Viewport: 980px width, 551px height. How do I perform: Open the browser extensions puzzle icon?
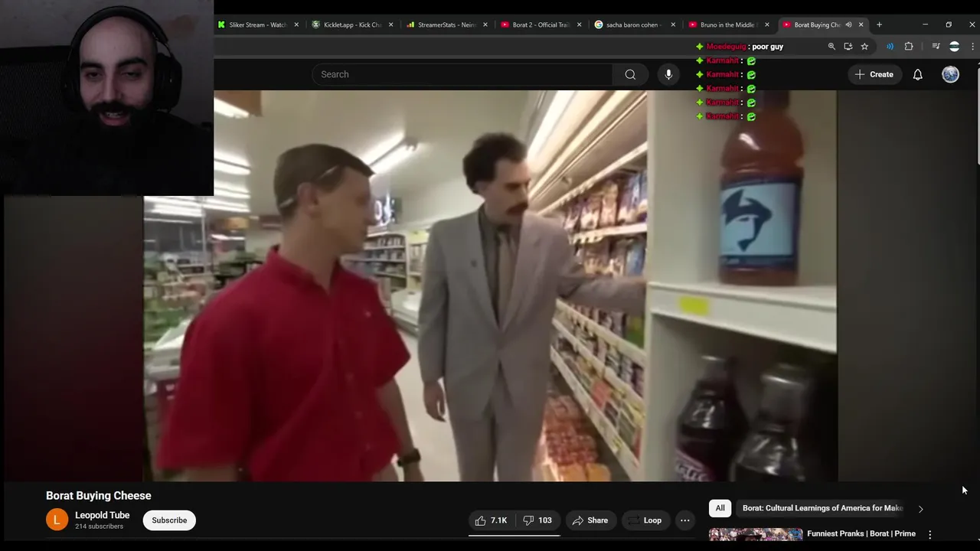[x=909, y=47]
